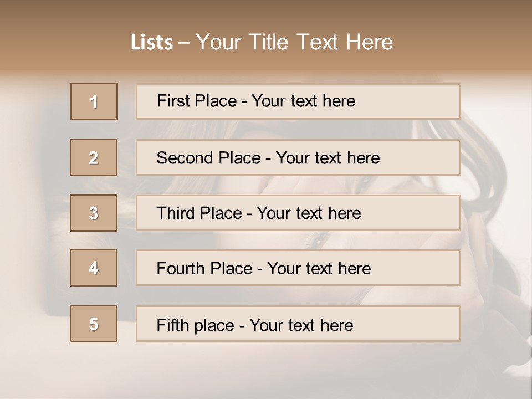
Task: Click the word 'Third' in the list bar
Action: 176,213
